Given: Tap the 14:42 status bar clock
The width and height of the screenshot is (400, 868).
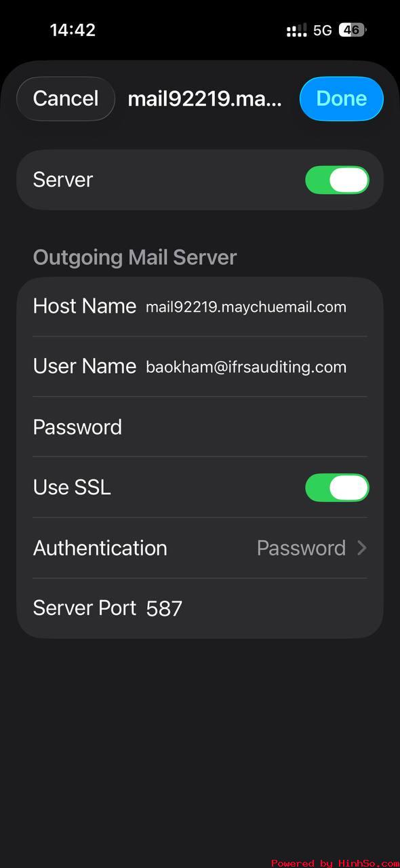Looking at the screenshot, I should tap(73, 30).
